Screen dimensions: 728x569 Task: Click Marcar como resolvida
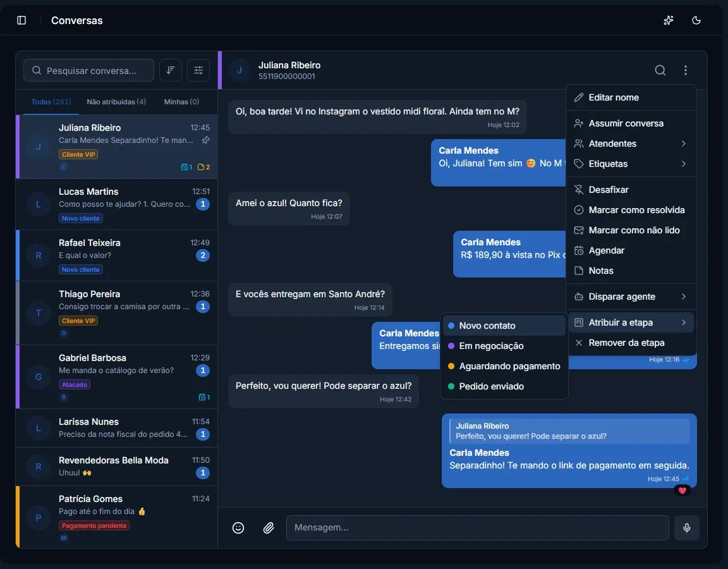tap(631, 210)
